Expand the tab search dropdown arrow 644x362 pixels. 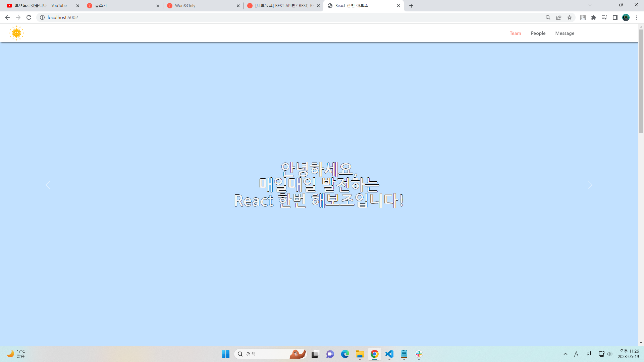tap(590, 5)
